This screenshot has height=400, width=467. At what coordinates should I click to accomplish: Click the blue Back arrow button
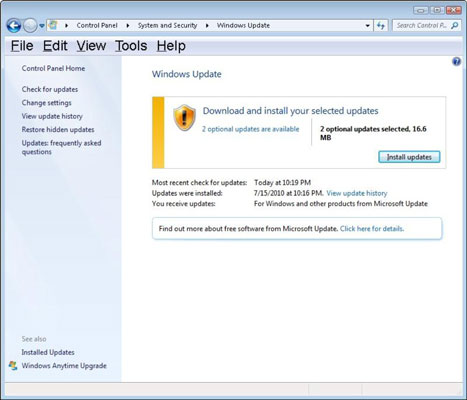[14, 26]
